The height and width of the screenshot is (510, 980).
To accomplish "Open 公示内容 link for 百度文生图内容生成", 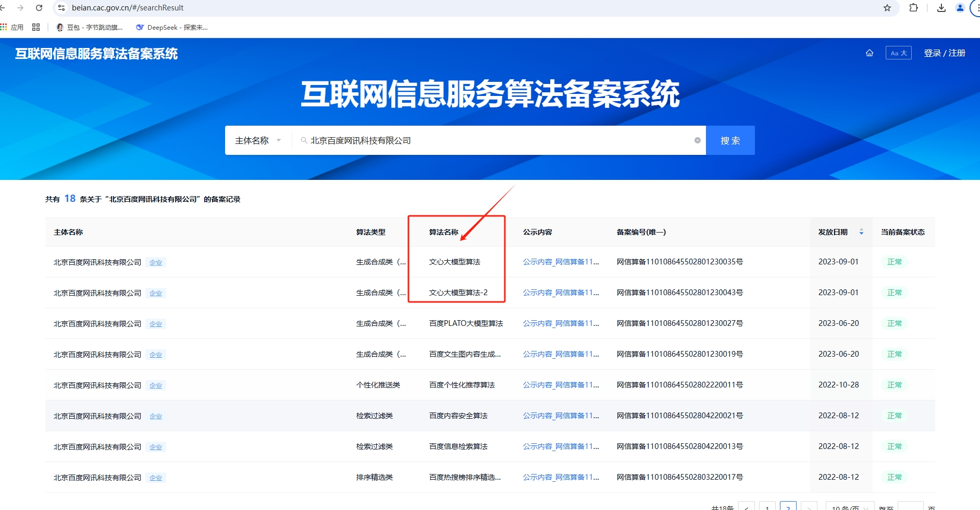I will tap(561, 354).
